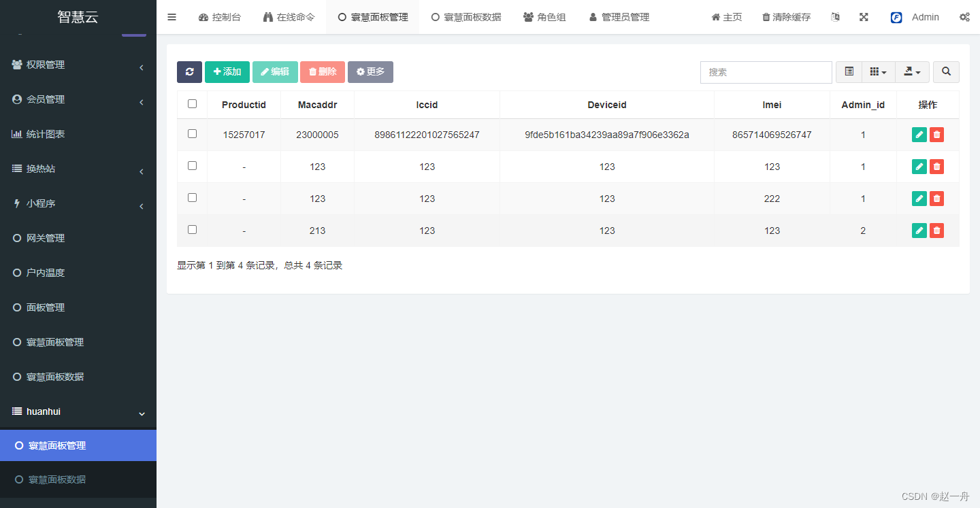This screenshot has width=980, height=508.
Task: Open settings via the gears icon
Action: click(x=964, y=17)
